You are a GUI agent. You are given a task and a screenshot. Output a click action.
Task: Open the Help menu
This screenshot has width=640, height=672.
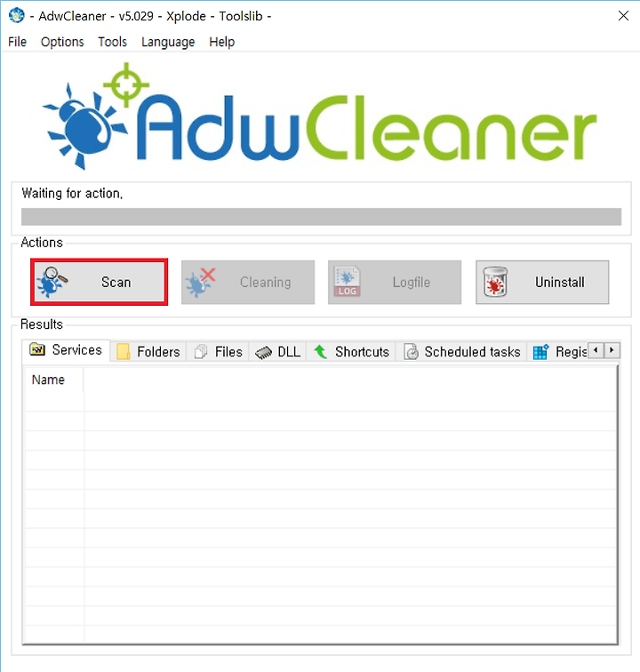point(221,42)
